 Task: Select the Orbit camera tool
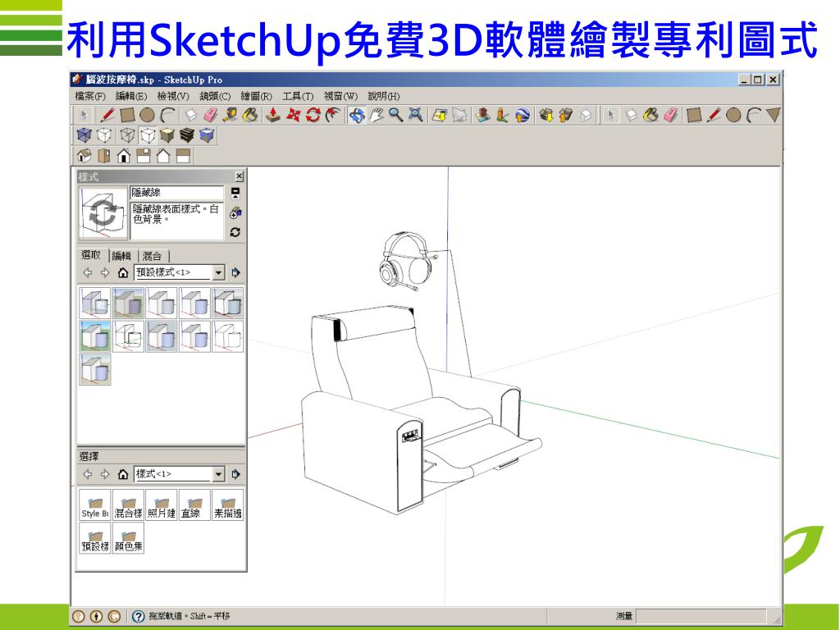[357, 115]
